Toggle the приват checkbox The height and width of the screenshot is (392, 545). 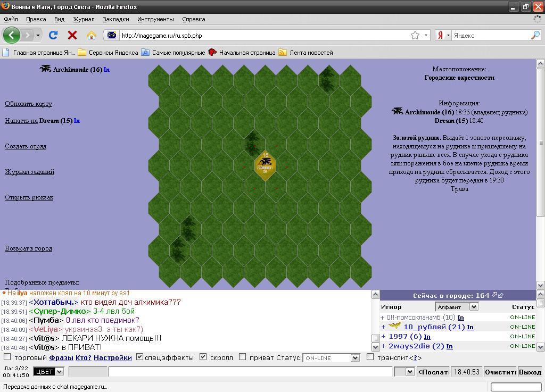coord(243,357)
